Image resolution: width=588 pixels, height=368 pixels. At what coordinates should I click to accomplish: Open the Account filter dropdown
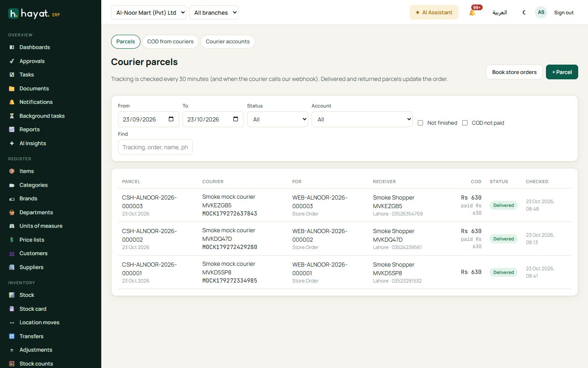(362, 119)
